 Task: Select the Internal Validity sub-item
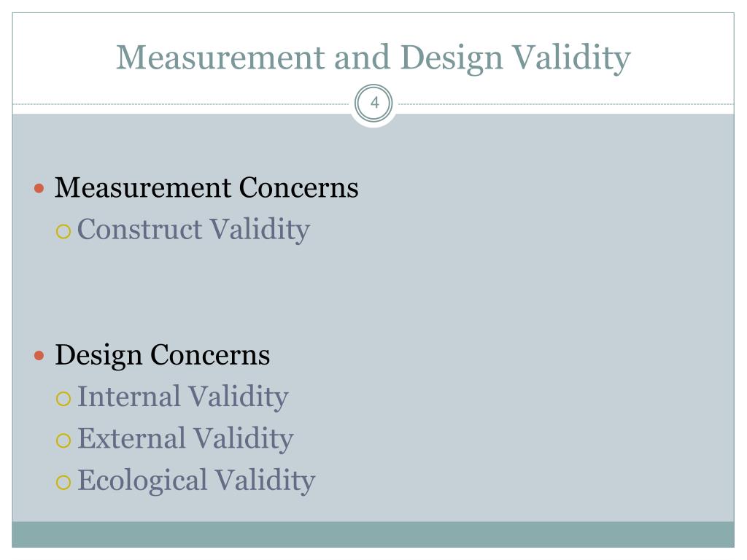183,397
